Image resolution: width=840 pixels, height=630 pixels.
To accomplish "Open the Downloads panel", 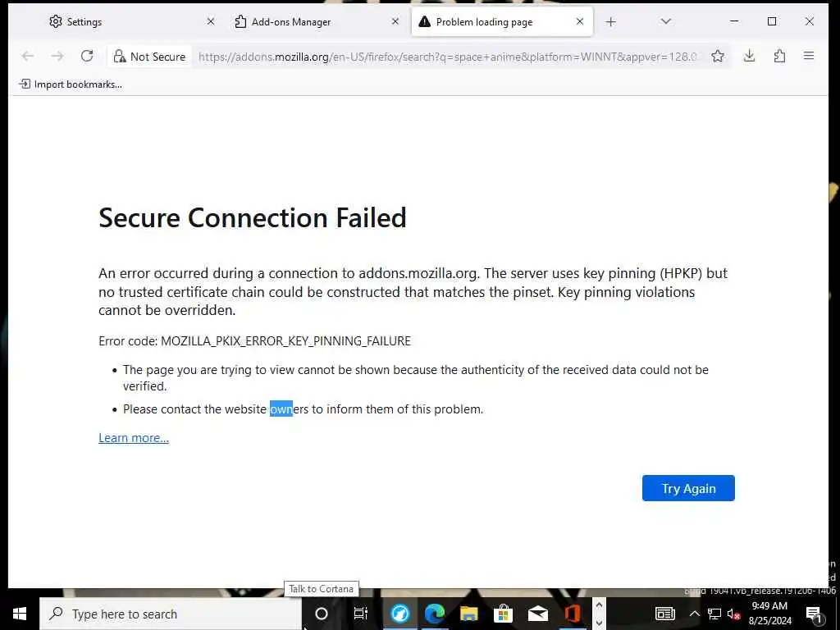I will [749, 56].
